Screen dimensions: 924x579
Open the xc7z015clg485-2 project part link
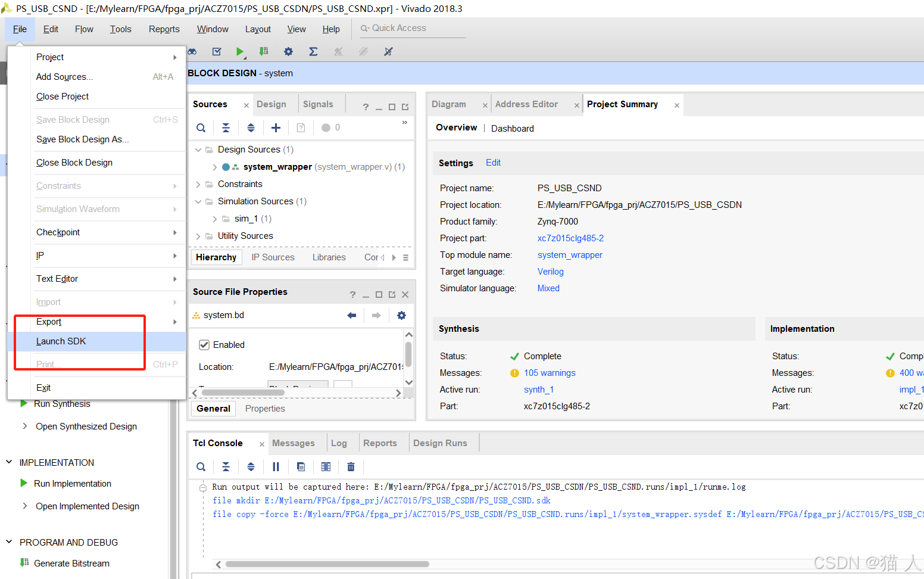click(570, 238)
